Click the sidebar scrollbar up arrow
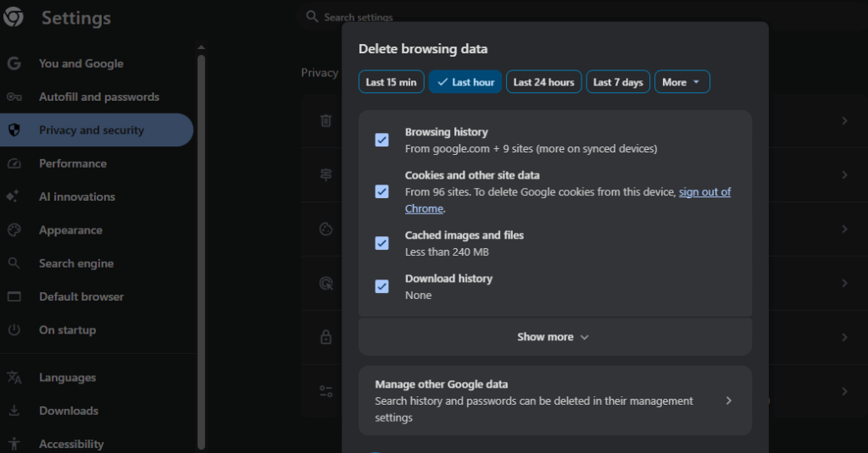Viewport: 868px width, 453px height. click(201, 47)
